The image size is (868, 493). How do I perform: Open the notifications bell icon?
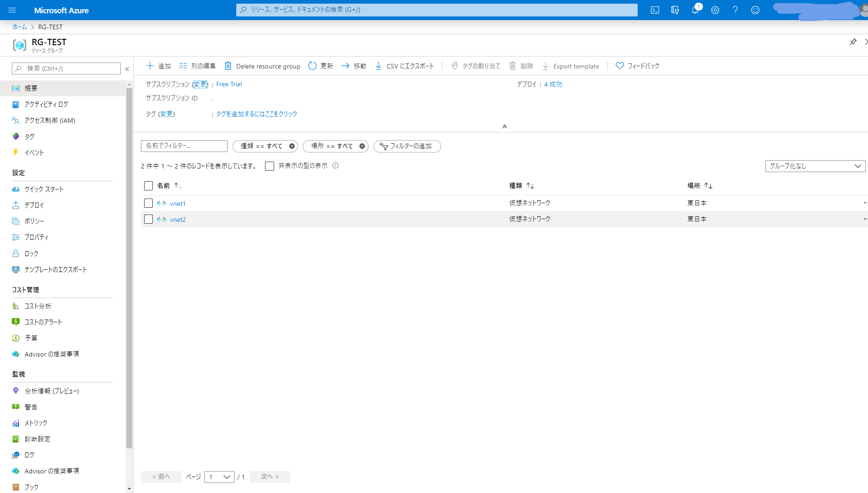click(x=695, y=10)
